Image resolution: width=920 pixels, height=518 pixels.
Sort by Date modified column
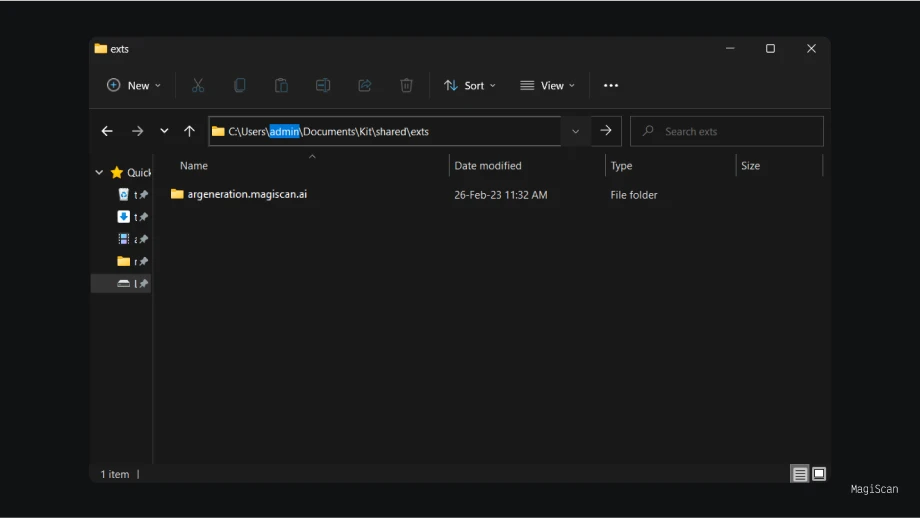[x=488, y=166]
